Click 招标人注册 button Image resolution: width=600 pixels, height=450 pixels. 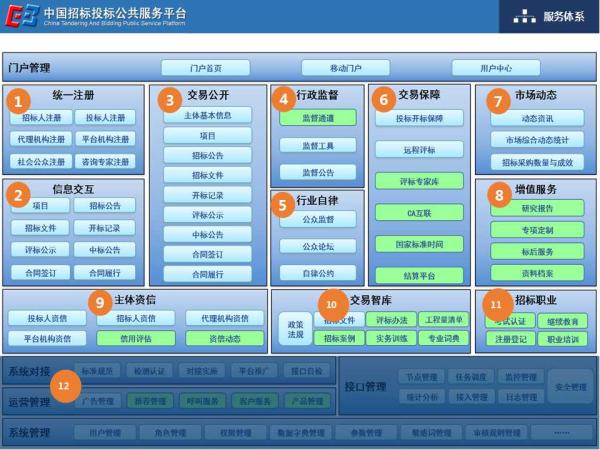(x=41, y=118)
